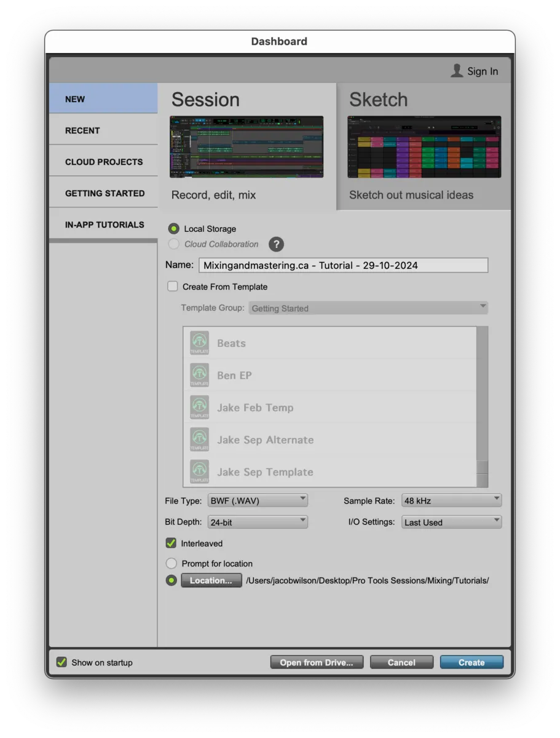Select the Beats template icon
Viewport: 560px width, 738px height.
(199, 342)
